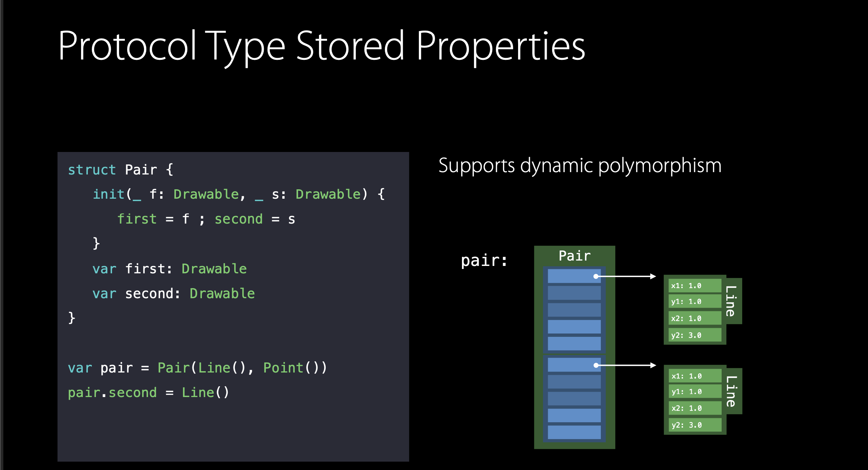
Task: Click the white dot starting the upper arrow
Action: (x=596, y=276)
